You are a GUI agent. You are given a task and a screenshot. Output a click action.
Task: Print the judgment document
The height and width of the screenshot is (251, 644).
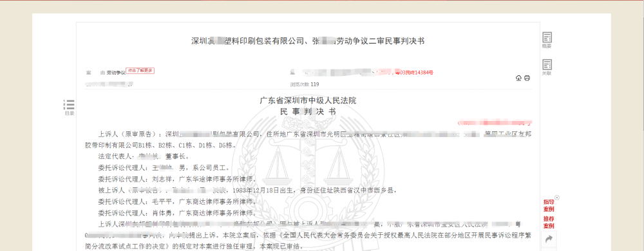(527, 79)
